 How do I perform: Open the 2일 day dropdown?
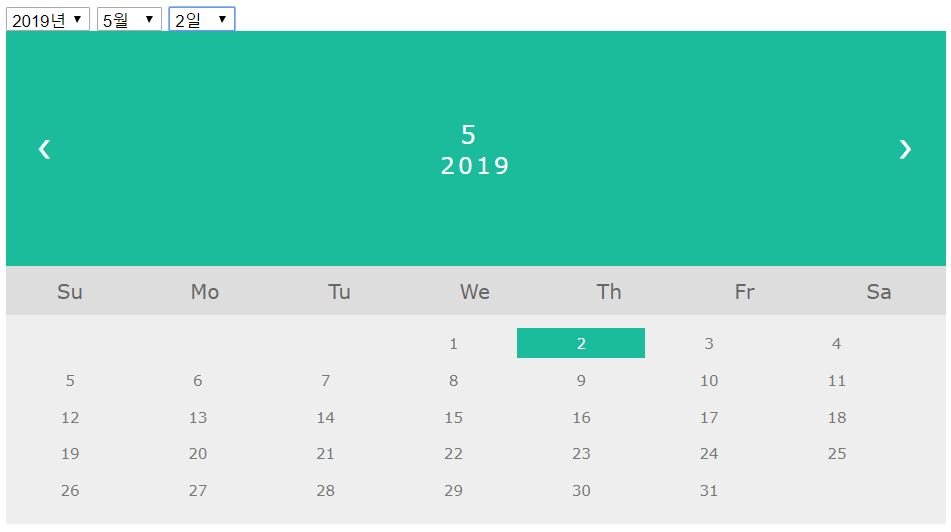tap(201, 19)
